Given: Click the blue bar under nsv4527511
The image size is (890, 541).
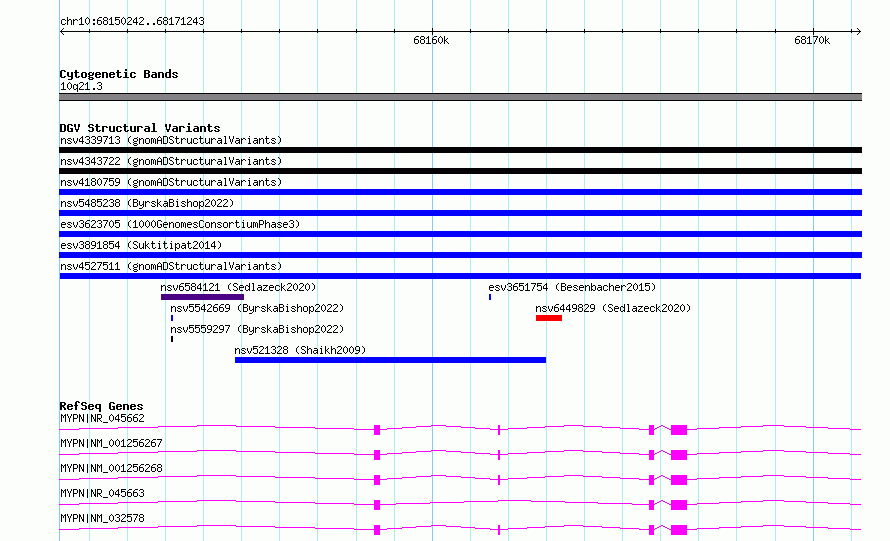Looking at the screenshot, I should [460, 276].
